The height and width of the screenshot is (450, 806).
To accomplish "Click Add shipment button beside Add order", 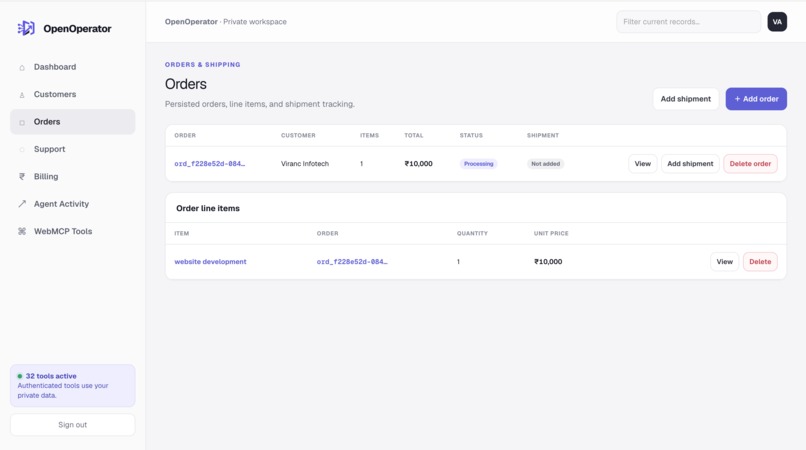I will pyautogui.click(x=686, y=99).
